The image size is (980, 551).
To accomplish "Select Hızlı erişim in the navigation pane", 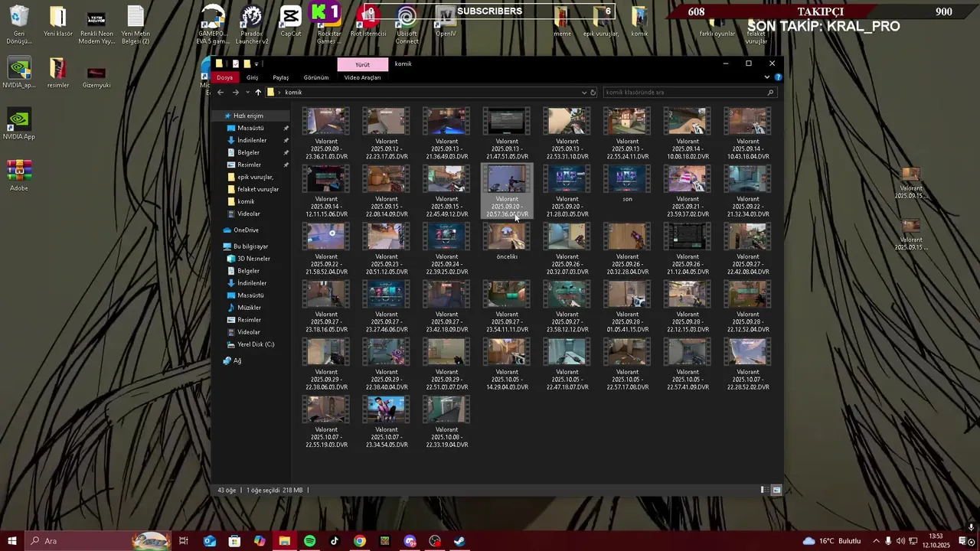I will (248, 116).
